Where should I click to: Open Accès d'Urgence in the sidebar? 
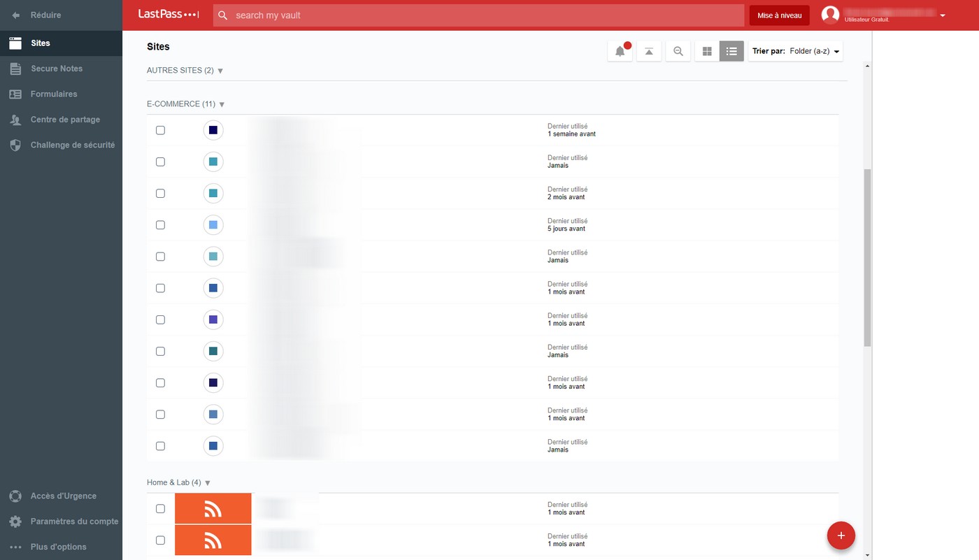[x=61, y=496]
